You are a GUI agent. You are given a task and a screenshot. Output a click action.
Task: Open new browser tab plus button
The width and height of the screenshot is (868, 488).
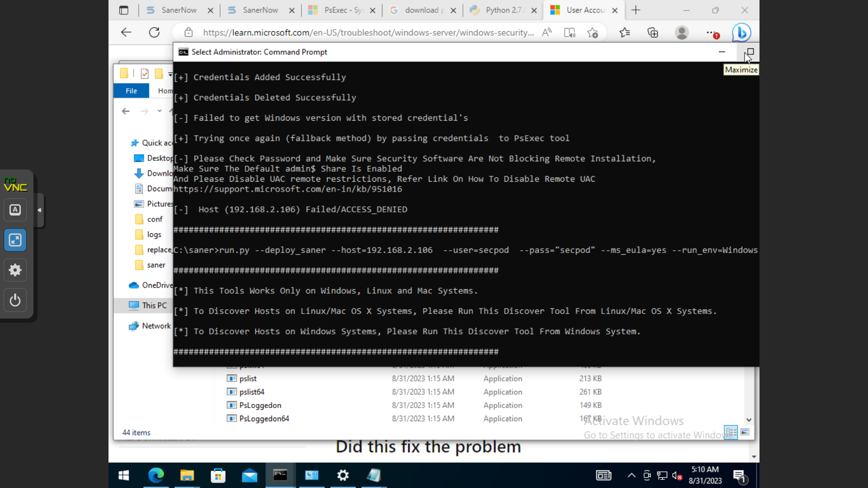click(636, 10)
